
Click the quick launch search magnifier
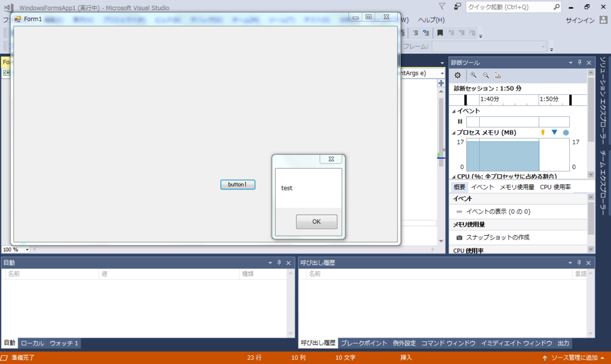(x=557, y=7)
